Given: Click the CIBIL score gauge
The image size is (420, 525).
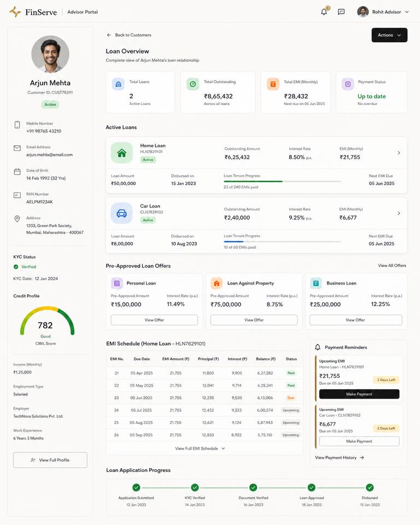Looking at the screenshot, I should coord(47,321).
